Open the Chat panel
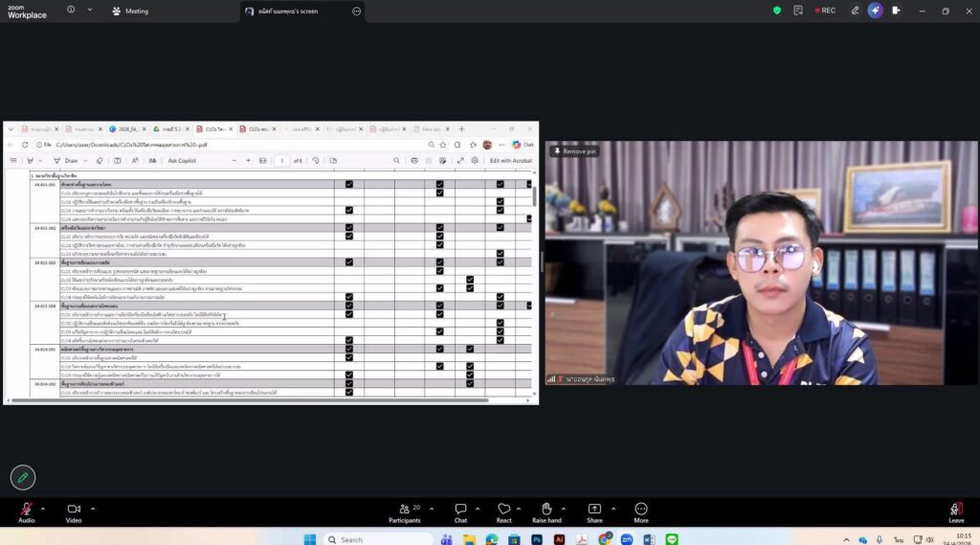 coord(460,511)
